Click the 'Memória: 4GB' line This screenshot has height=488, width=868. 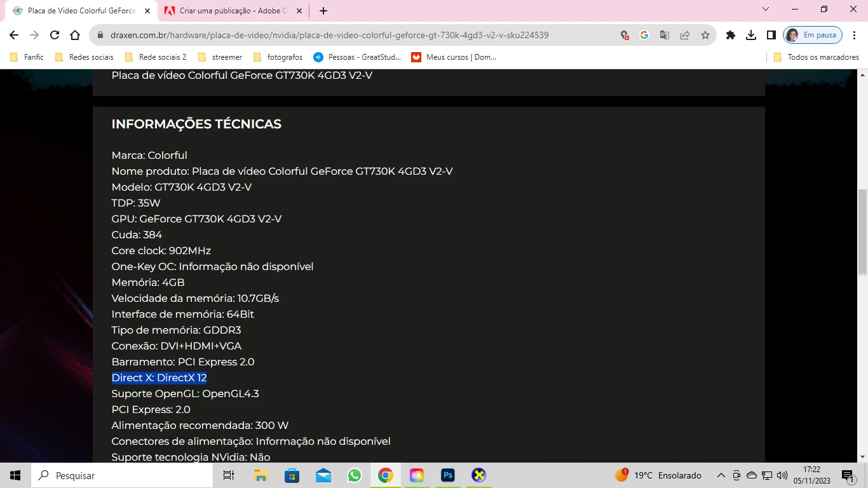tap(148, 282)
